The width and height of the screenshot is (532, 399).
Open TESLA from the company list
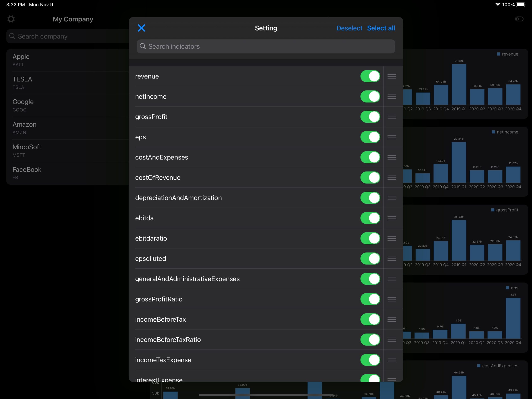[x=68, y=83]
